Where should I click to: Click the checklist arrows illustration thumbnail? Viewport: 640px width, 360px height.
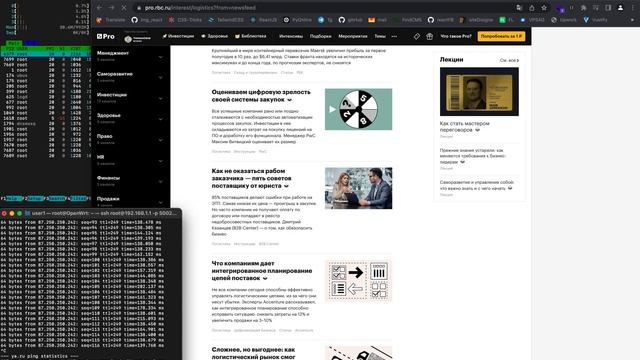[358, 281]
